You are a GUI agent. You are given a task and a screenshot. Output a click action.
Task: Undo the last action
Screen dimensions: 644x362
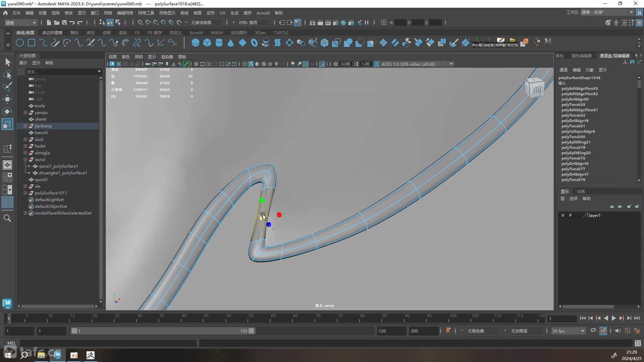[72, 22]
